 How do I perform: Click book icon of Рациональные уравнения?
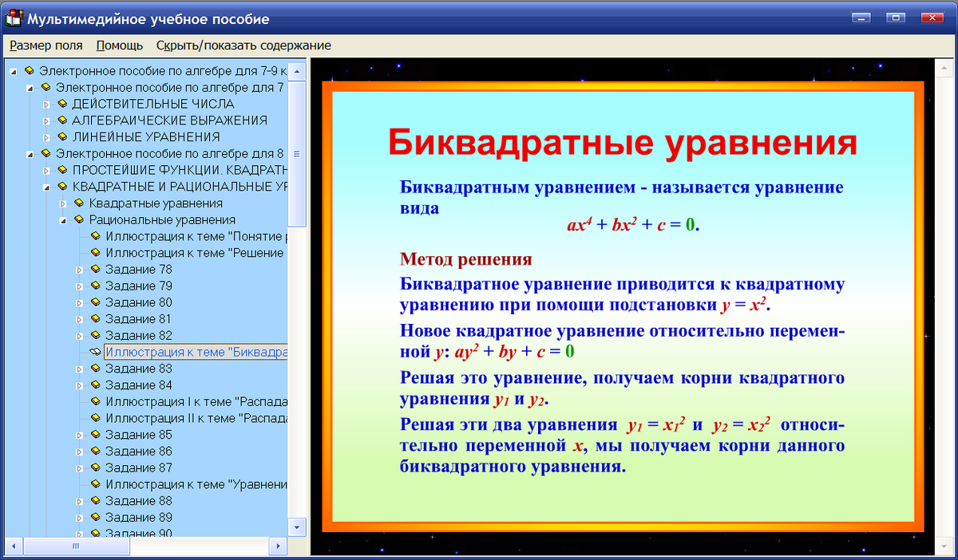coord(79,219)
